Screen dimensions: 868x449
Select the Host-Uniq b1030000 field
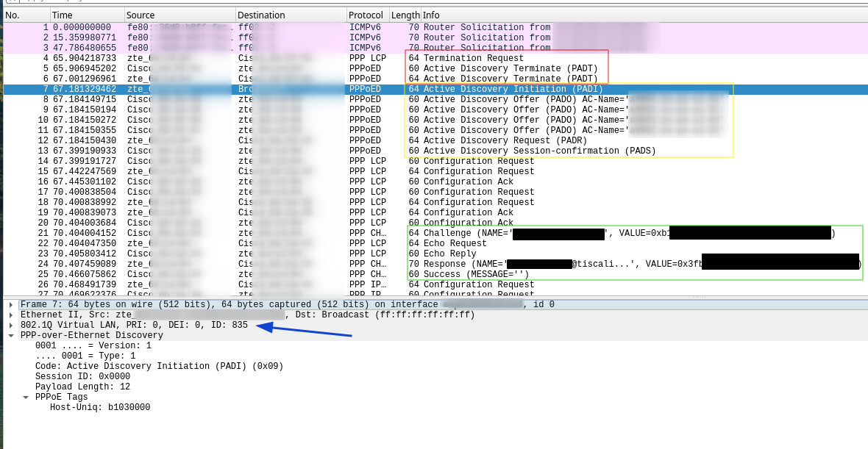pyautogui.click(x=100, y=407)
